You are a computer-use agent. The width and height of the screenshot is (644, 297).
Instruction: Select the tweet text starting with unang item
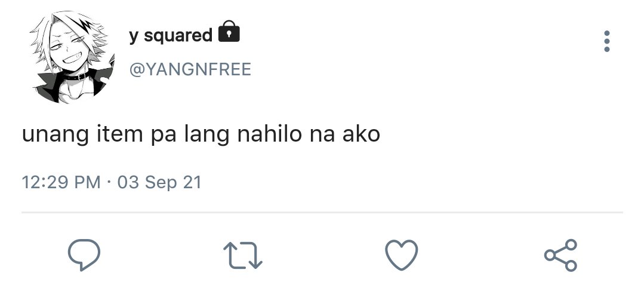201,134
